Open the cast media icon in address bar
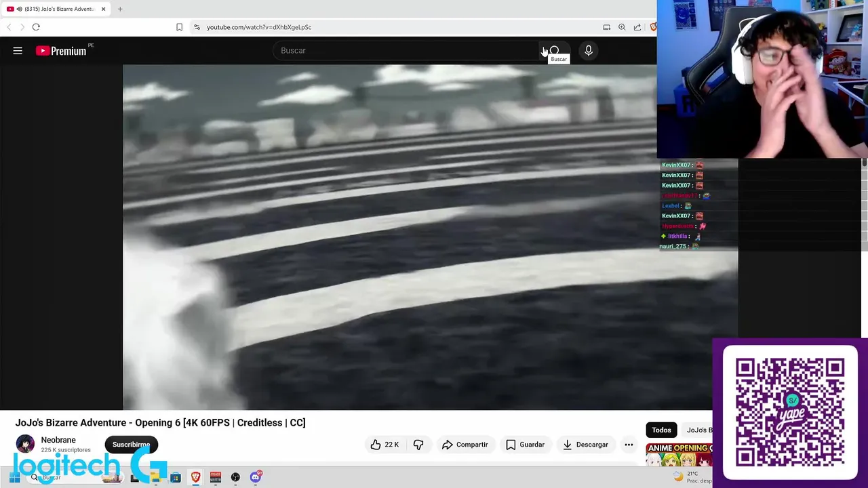The width and height of the screenshot is (868, 488). pyautogui.click(x=606, y=27)
